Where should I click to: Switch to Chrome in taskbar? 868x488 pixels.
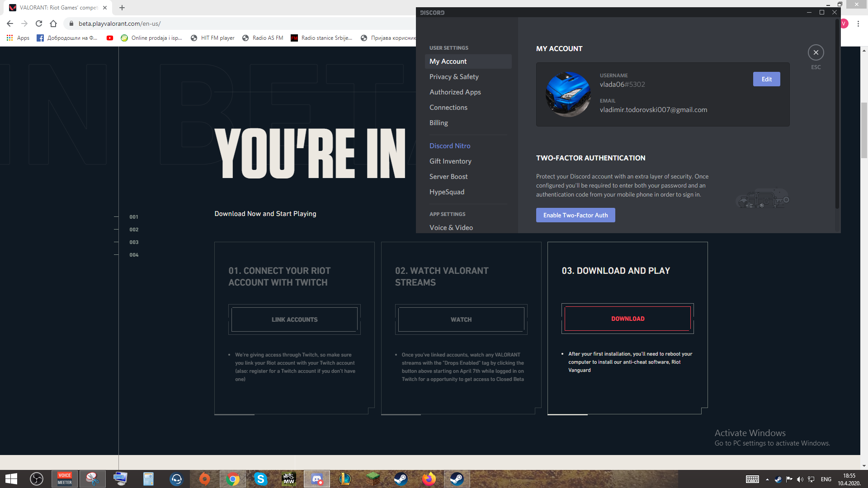pos(233,479)
